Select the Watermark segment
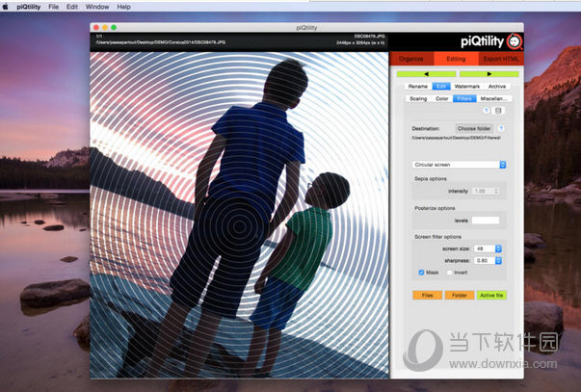This screenshot has width=581, height=392. pos(467,87)
